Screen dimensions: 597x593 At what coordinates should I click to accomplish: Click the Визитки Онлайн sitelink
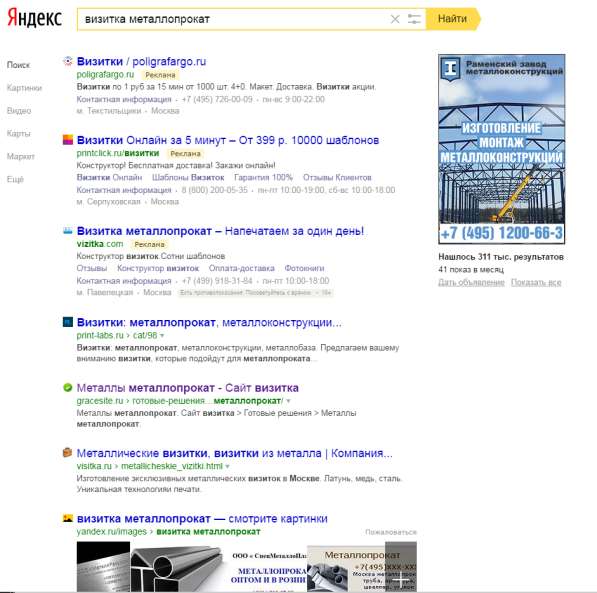pyautogui.click(x=109, y=177)
